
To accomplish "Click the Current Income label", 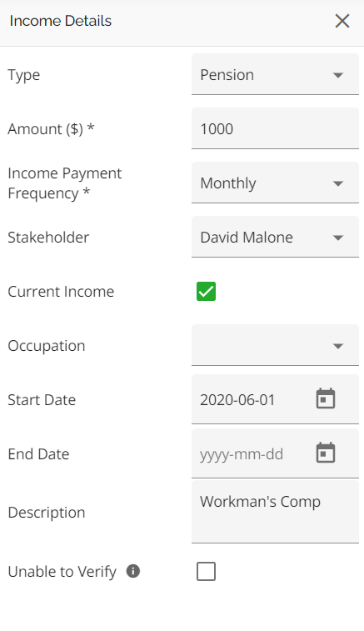I will pyautogui.click(x=61, y=292).
